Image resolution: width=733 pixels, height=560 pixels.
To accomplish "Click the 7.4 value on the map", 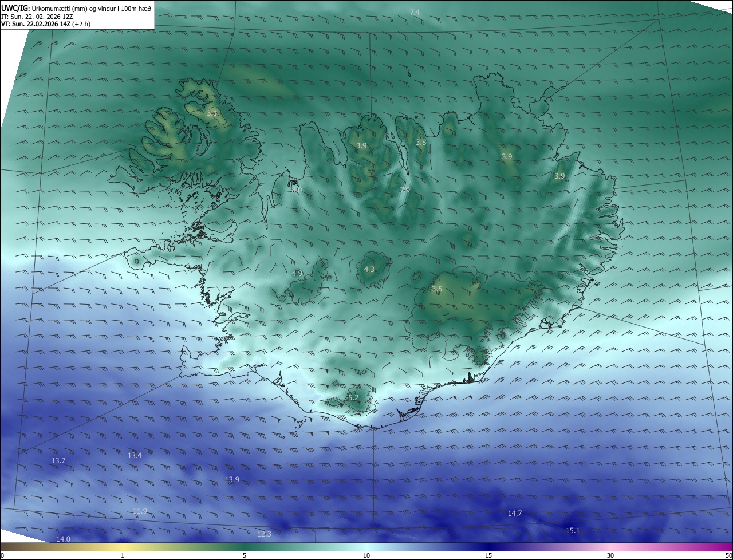I will click(415, 13).
